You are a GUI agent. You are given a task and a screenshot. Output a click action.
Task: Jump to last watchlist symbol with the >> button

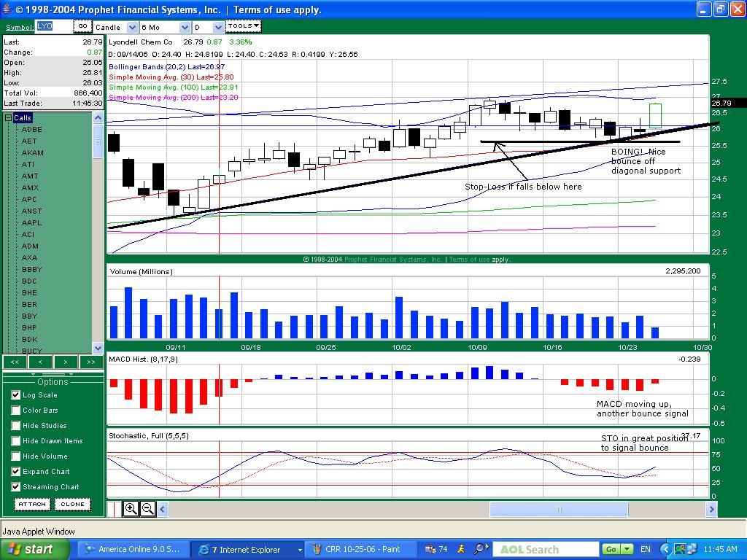91,362
